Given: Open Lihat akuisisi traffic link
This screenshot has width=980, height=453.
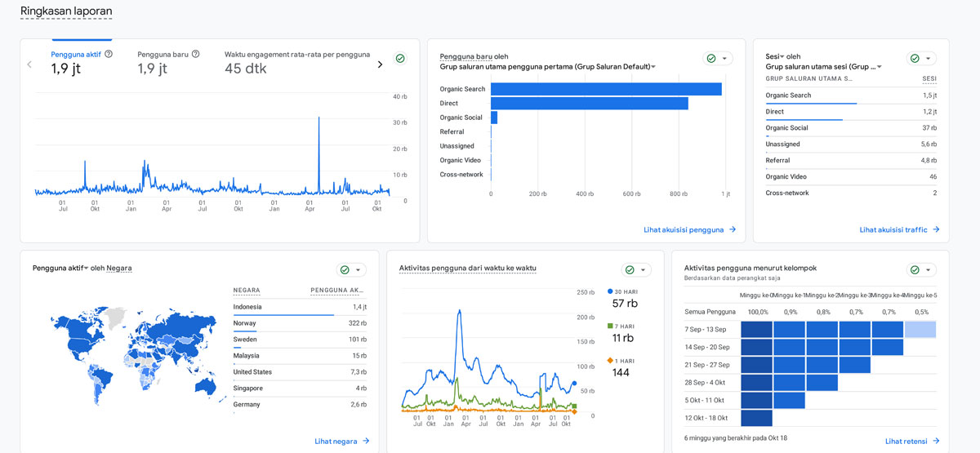Looking at the screenshot, I should 899,229.
